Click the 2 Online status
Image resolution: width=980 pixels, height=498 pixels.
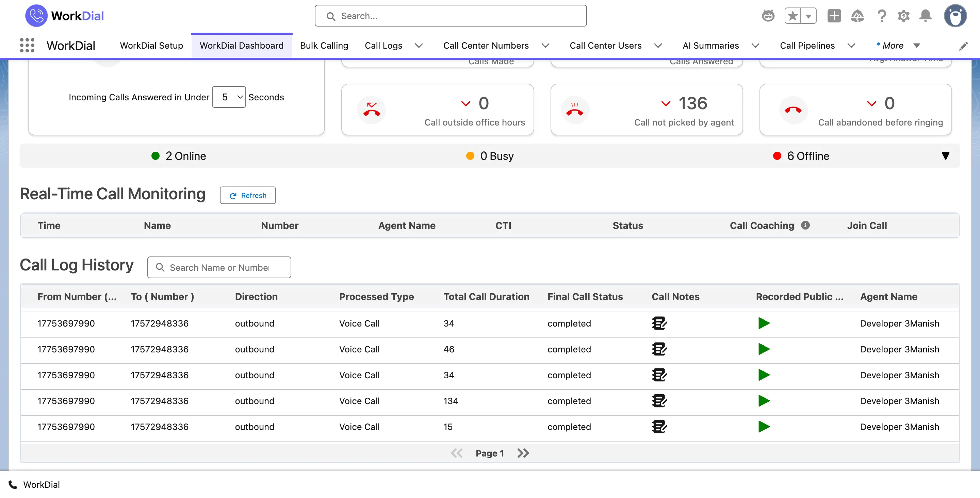pyautogui.click(x=178, y=156)
